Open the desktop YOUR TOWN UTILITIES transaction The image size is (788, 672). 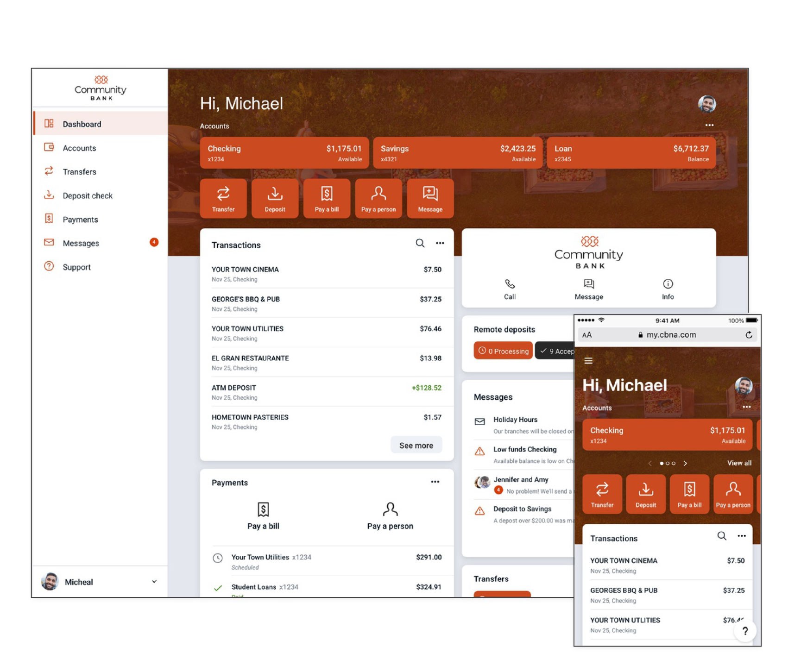click(x=327, y=333)
